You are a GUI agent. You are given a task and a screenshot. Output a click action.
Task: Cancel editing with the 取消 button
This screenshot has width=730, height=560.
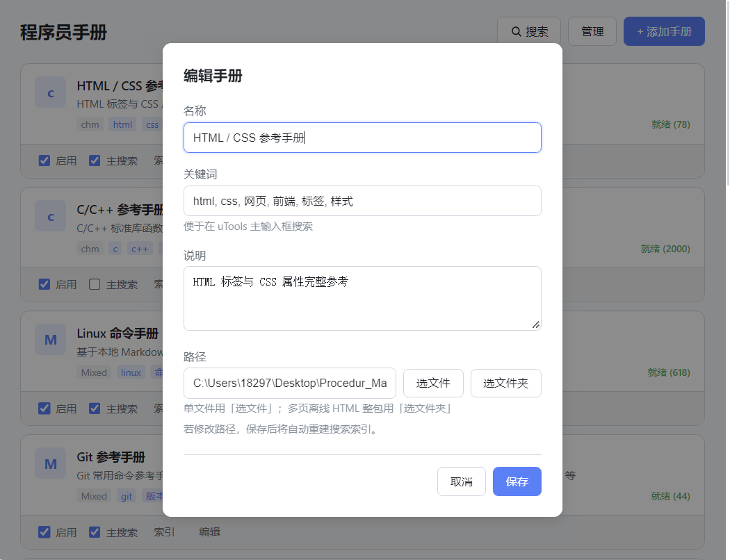tap(461, 481)
